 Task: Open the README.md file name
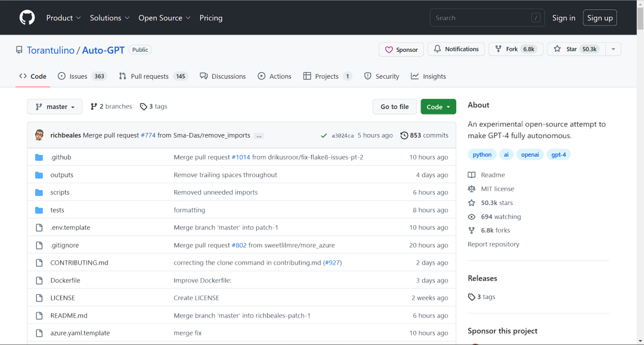(69, 315)
